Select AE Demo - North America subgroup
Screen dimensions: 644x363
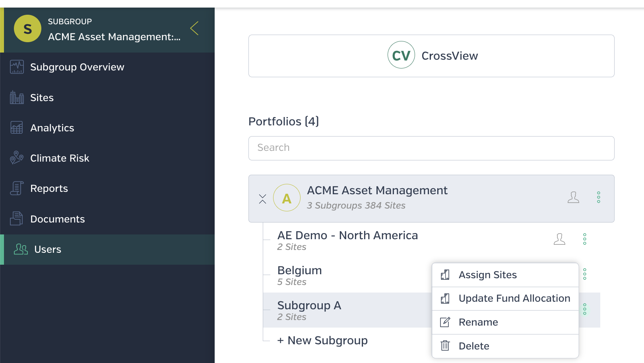pyautogui.click(x=347, y=235)
